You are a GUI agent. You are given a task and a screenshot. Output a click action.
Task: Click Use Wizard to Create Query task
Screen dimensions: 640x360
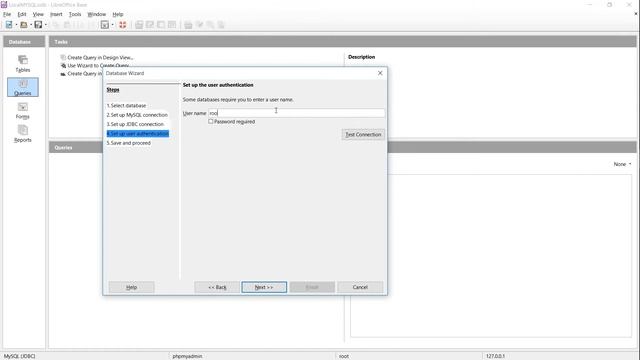(95, 65)
